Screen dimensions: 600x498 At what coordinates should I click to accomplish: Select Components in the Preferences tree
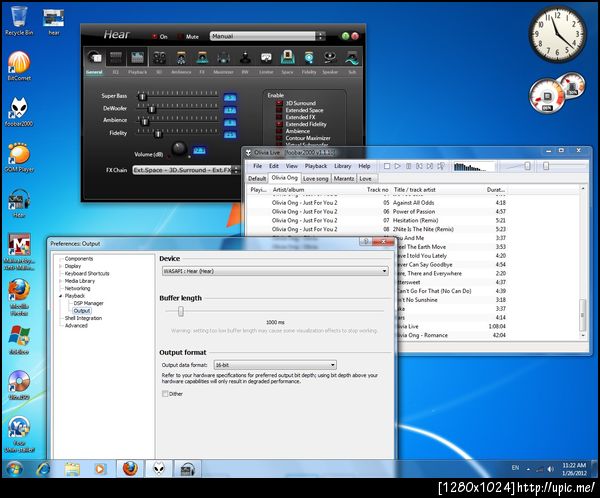point(79,258)
